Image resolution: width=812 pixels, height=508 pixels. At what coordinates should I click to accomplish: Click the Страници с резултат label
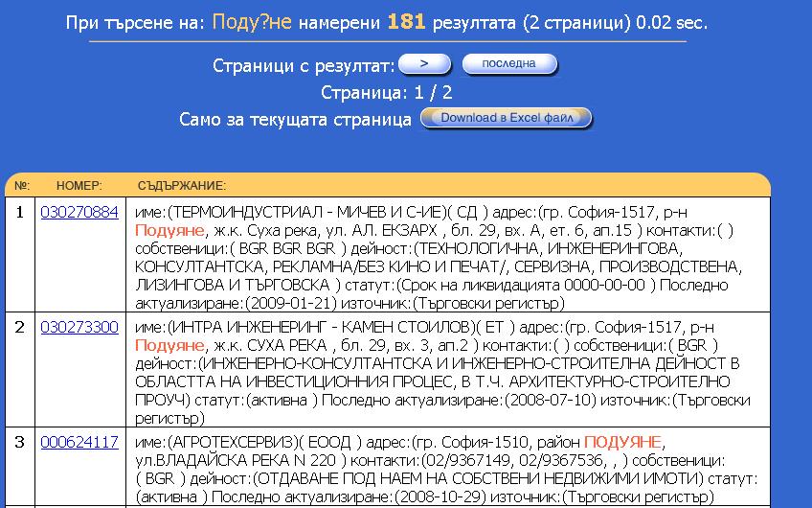click(304, 66)
